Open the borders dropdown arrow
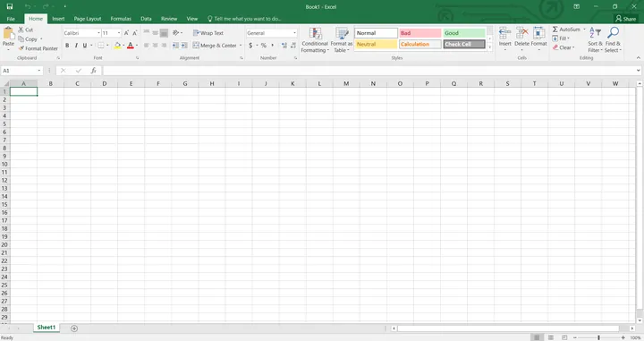 coord(107,45)
